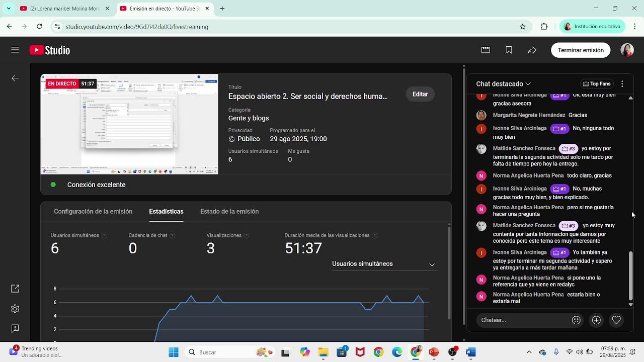The width and height of the screenshot is (644, 362).
Task: Open a new browser tab
Action: click(222, 9)
